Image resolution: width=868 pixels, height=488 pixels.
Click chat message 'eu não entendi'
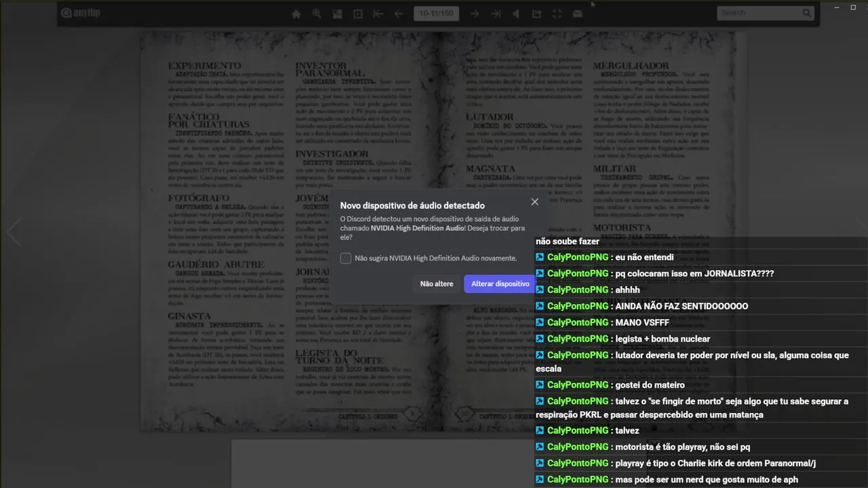point(644,258)
